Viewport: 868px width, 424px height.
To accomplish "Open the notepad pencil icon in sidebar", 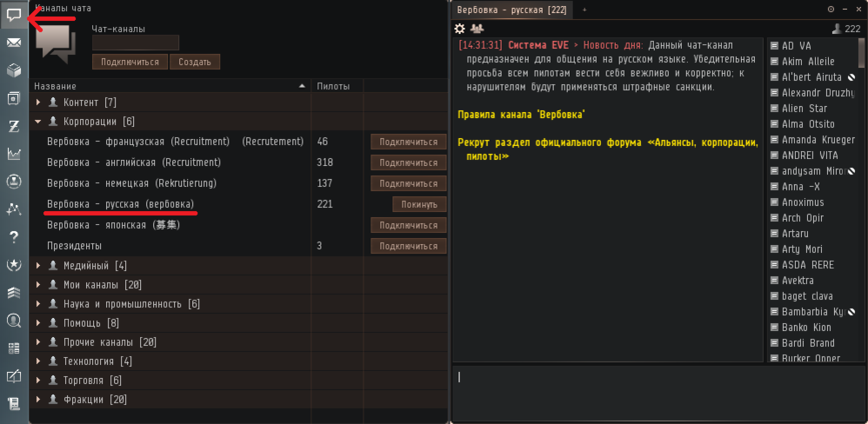I will [14, 376].
